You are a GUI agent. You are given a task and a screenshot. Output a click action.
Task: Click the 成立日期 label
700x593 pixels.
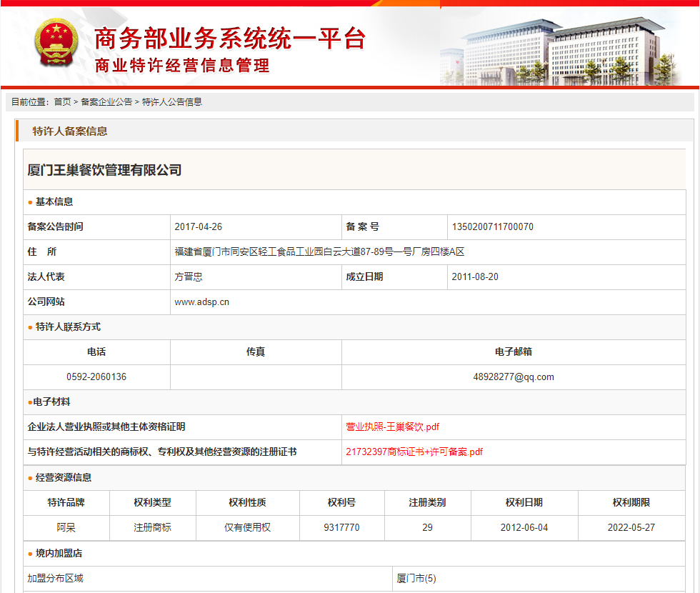point(364,277)
